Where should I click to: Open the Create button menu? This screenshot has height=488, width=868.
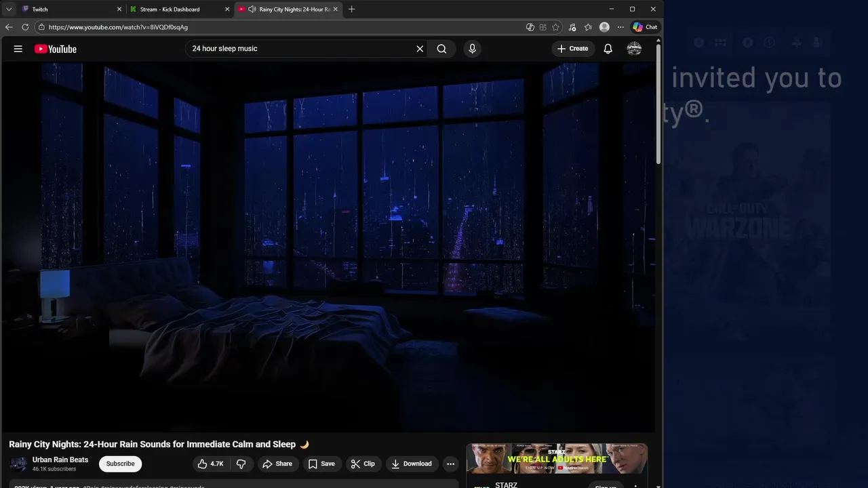[x=573, y=49]
